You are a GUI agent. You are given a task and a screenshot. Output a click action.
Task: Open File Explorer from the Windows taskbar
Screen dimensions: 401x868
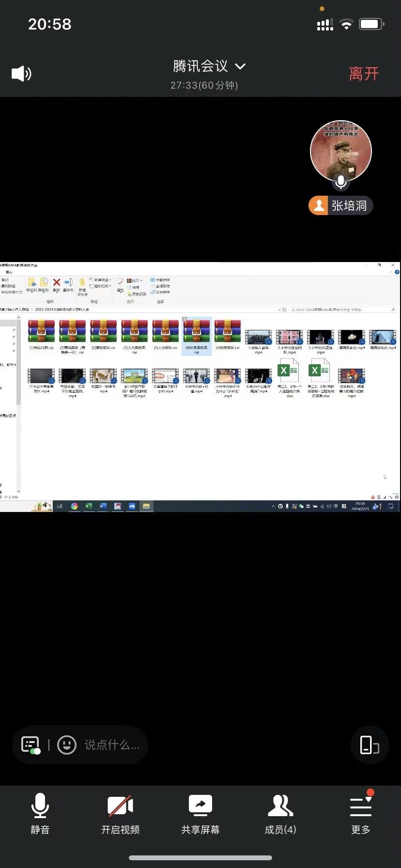point(146,506)
